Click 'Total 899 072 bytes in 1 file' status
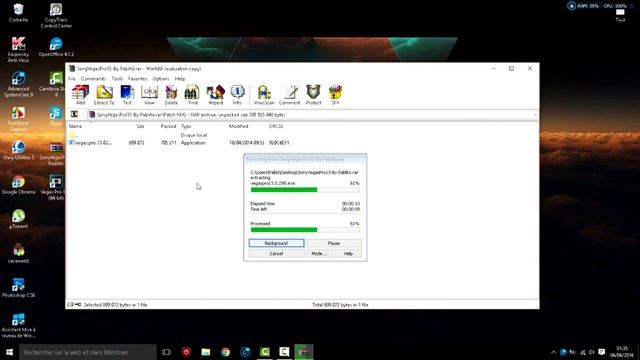The image size is (640, 360). click(x=340, y=304)
